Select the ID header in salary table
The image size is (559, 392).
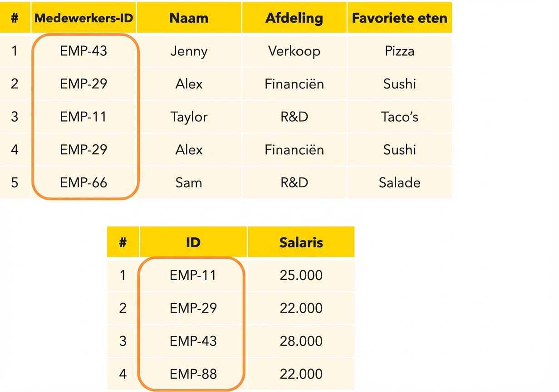tap(193, 242)
